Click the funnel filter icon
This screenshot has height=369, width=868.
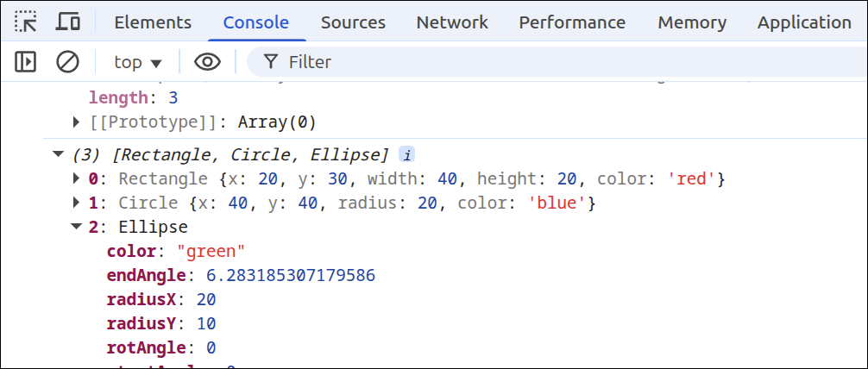pyautogui.click(x=271, y=62)
